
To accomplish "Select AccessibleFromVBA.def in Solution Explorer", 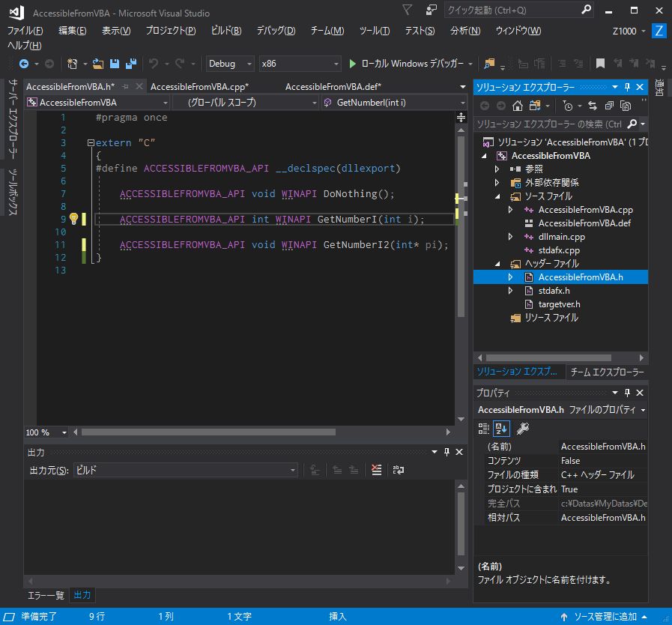I will (x=584, y=223).
